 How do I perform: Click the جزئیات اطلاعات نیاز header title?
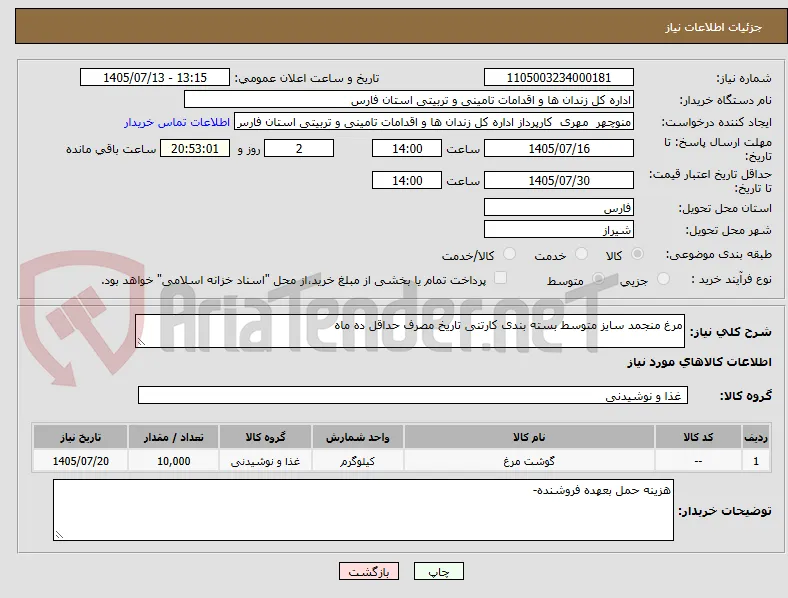pos(714,27)
